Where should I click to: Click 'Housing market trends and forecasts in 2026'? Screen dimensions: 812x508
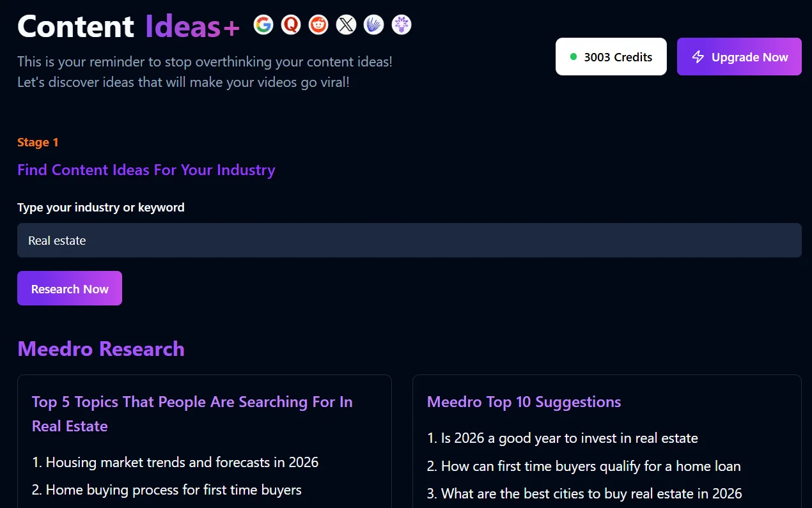tap(175, 462)
